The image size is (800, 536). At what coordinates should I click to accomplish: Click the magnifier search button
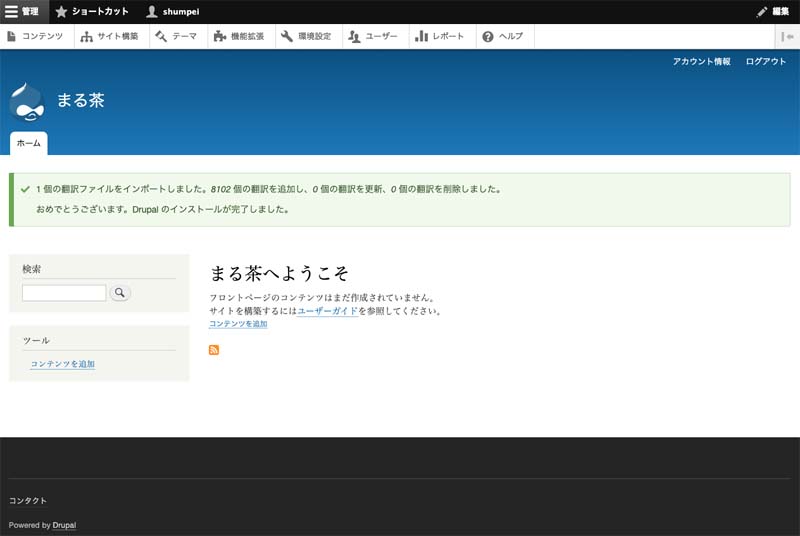[120, 292]
